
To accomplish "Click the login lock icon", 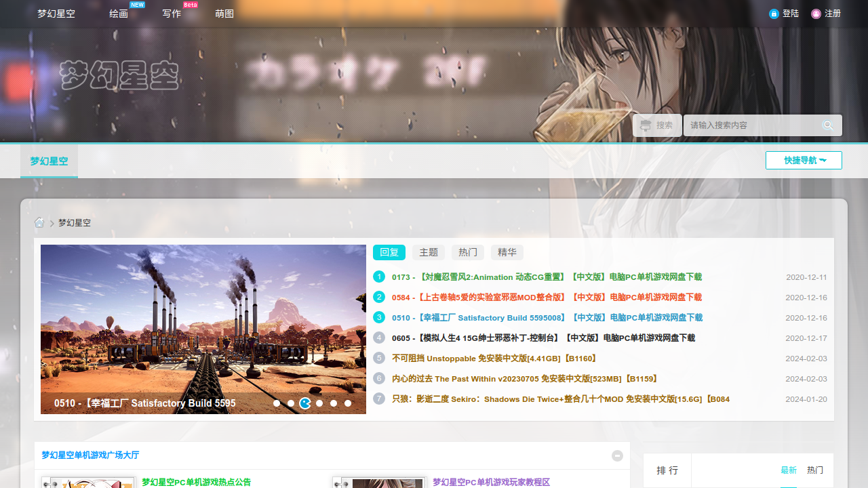I will click(774, 14).
